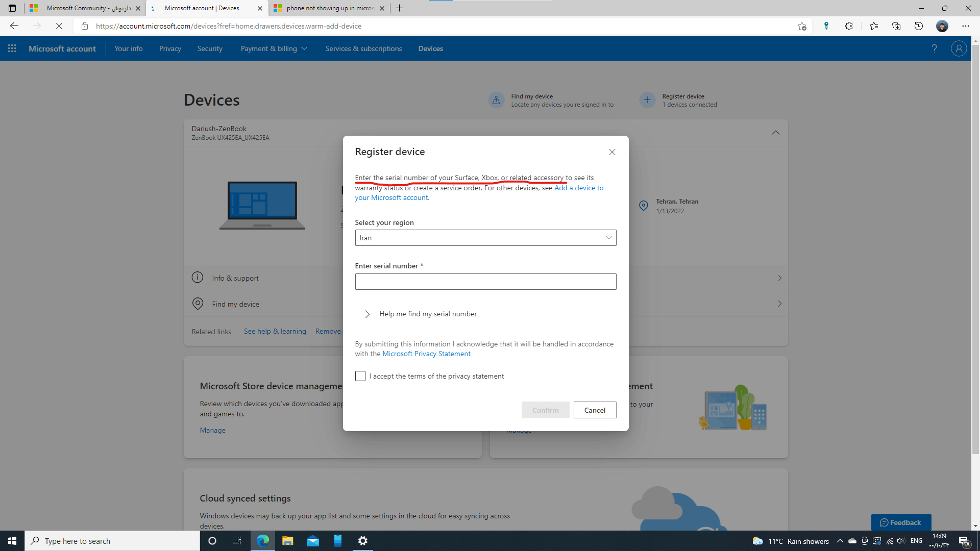Viewport: 980px width, 551px height.
Task: Click the help question mark icon
Action: (934, 48)
